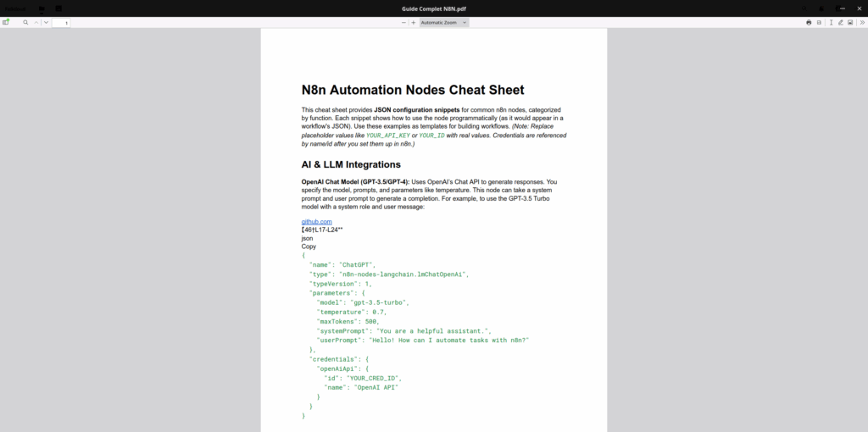Click the '"model": "gpt-3.5-turbo"' line
The width and height of the screenshot is (868, 432).
363,302
